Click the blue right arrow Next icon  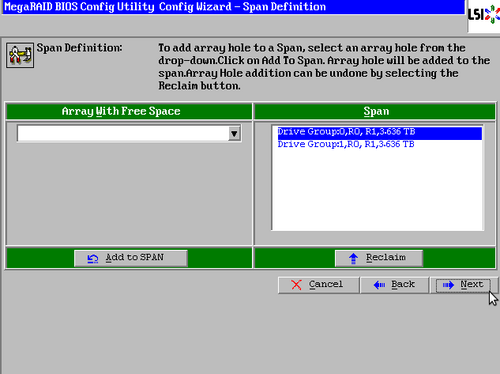point(448,285)
